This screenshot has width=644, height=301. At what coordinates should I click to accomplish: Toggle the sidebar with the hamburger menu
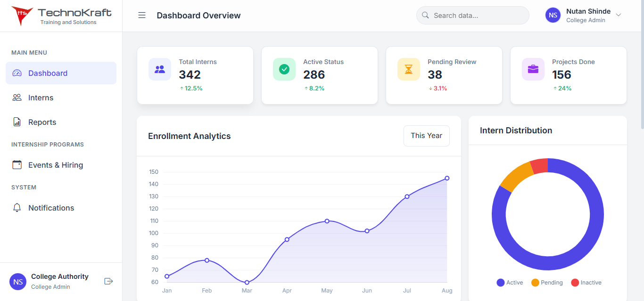(x=142, y=15)
